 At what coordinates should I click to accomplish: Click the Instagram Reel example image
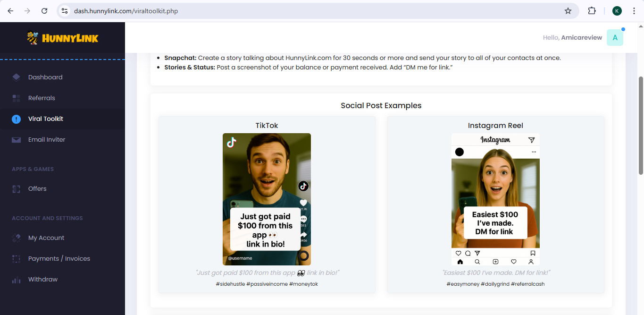tap(495, 199)
